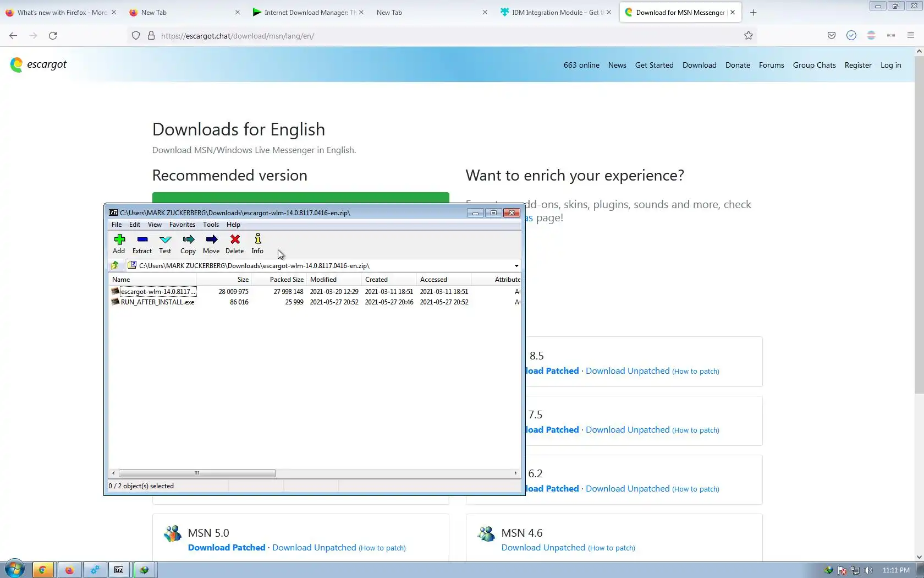This screenshot has height=578, width=924.
Task: Click the Register link
Action: pos(858,65)
